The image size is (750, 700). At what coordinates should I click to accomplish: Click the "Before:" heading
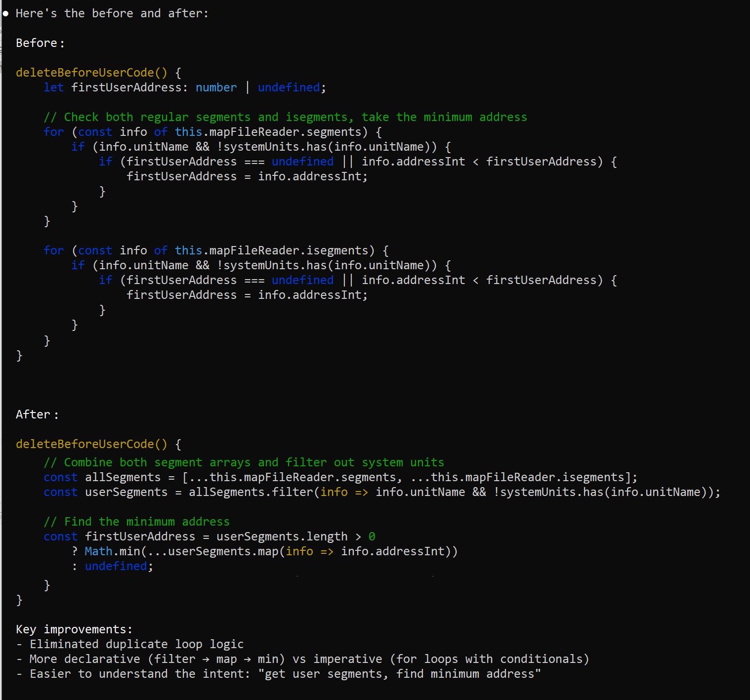coord(40,43)
